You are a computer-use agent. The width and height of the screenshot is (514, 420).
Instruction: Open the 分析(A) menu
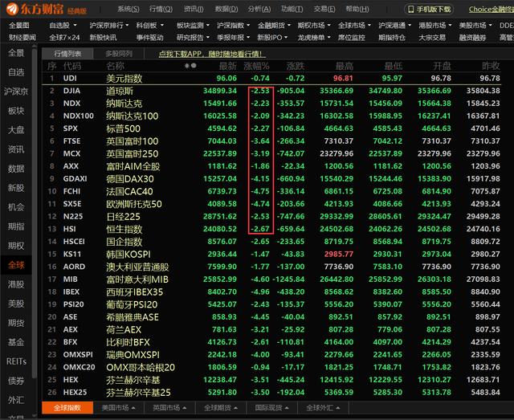pyautogui.click(x=259, y=9)
